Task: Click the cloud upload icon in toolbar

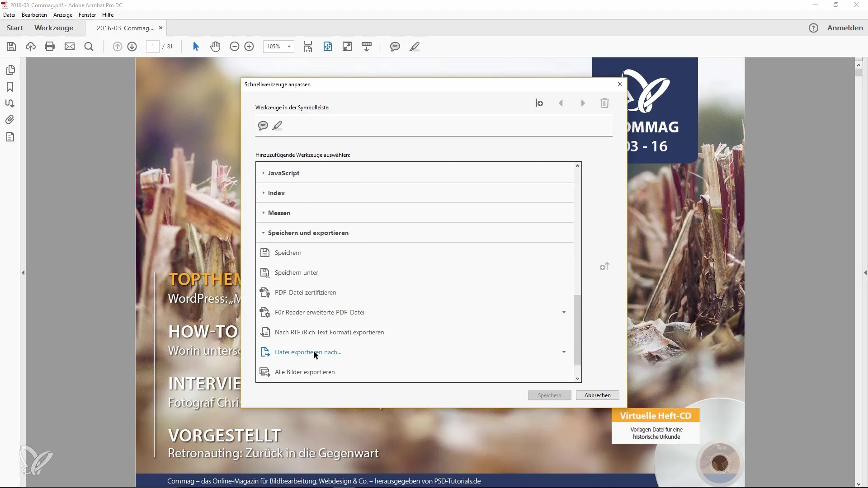Action: (x=31, y=47)
